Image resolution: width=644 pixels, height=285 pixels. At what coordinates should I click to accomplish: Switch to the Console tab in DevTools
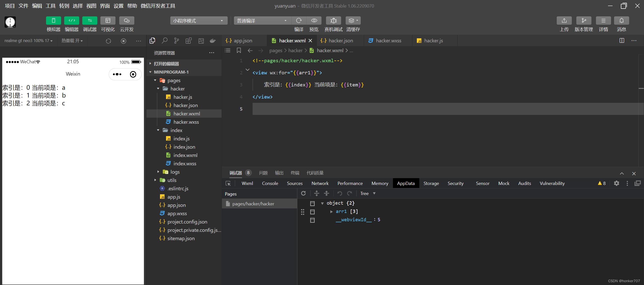click(269, 183)
